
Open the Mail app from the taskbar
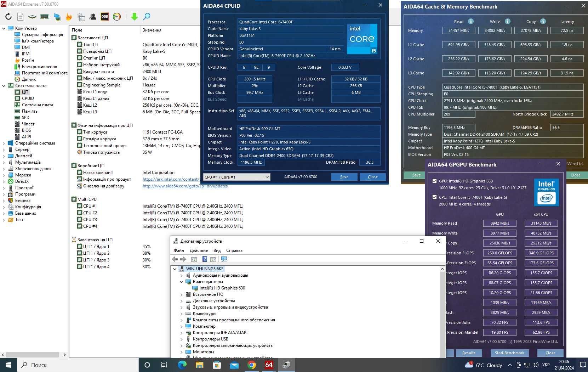pyautogui.click(x=234, y=365)
